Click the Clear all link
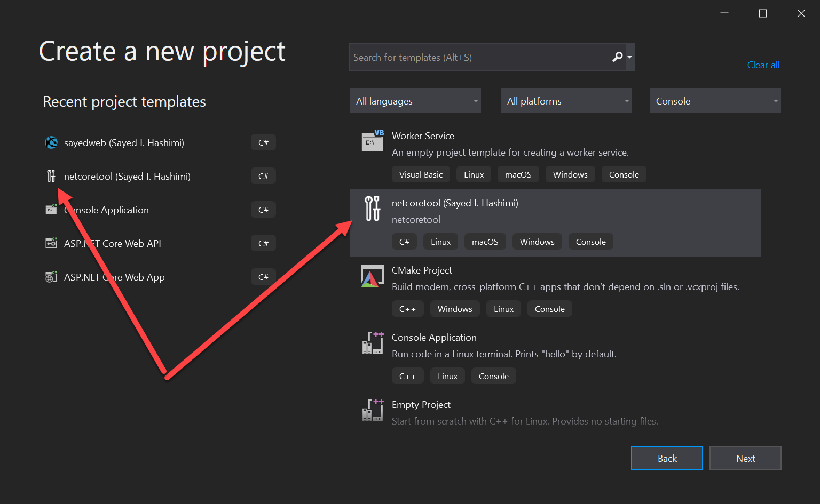The height and width of the screenshot is (504, 820). coord(763,65)
